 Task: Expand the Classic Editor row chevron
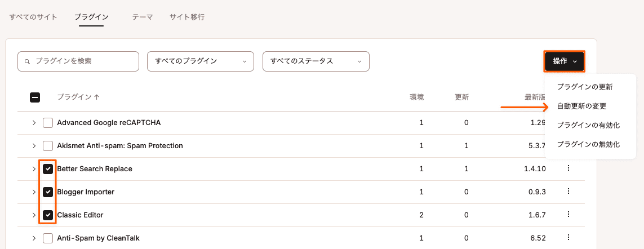click(34, 215)
